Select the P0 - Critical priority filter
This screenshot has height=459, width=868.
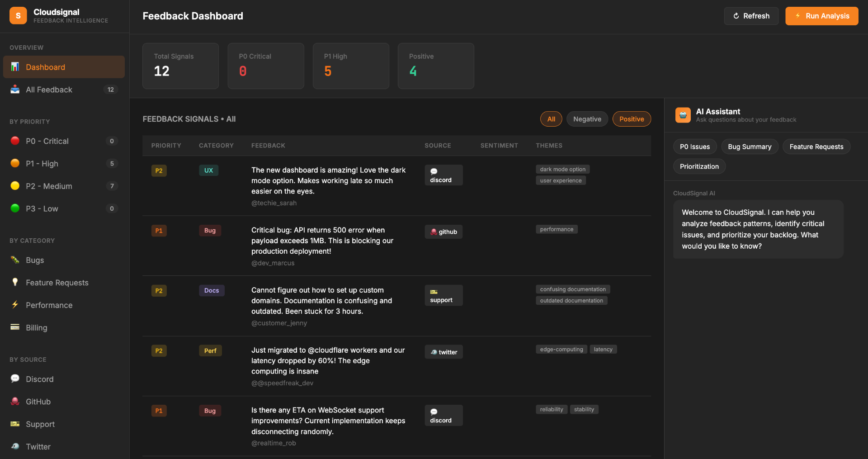tap(64, 141)
